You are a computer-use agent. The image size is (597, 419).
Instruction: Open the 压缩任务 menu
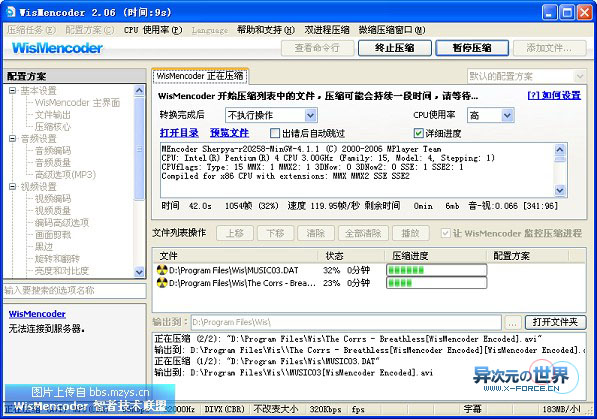pos(31,30)
